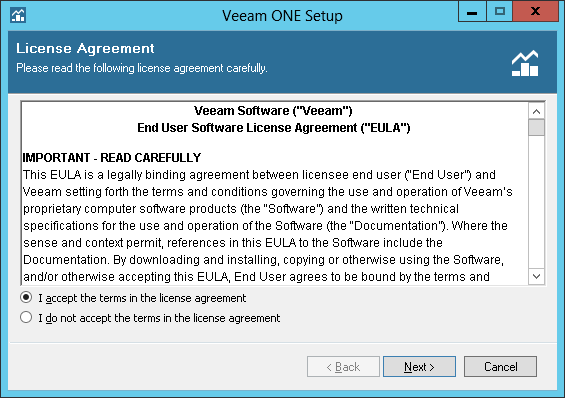Click the EULA scrollbar up arrow

[x=536, y=111]
